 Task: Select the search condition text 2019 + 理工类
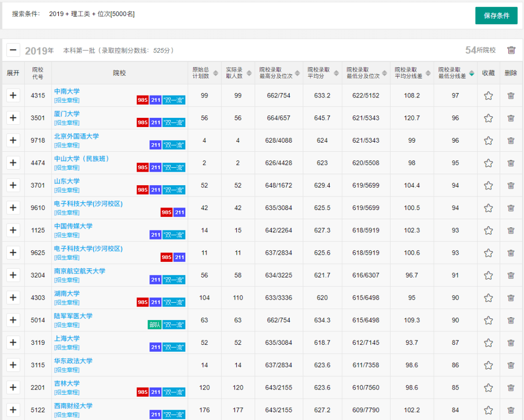(69, 14)
